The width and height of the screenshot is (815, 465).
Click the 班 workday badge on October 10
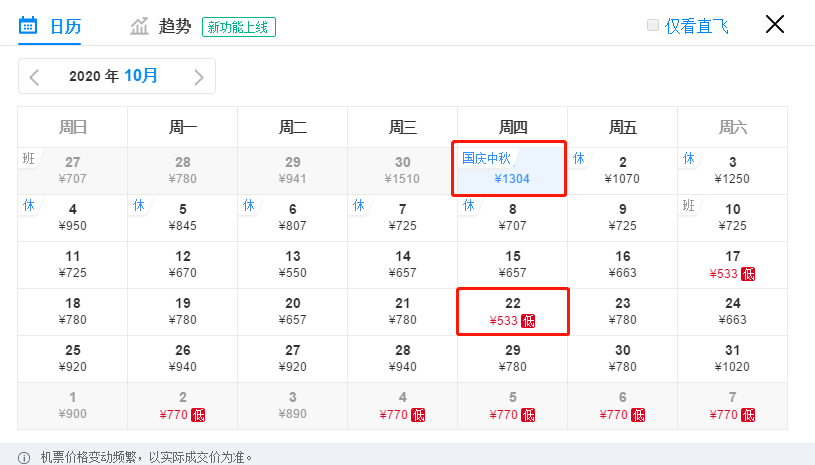tap(689, 205)
